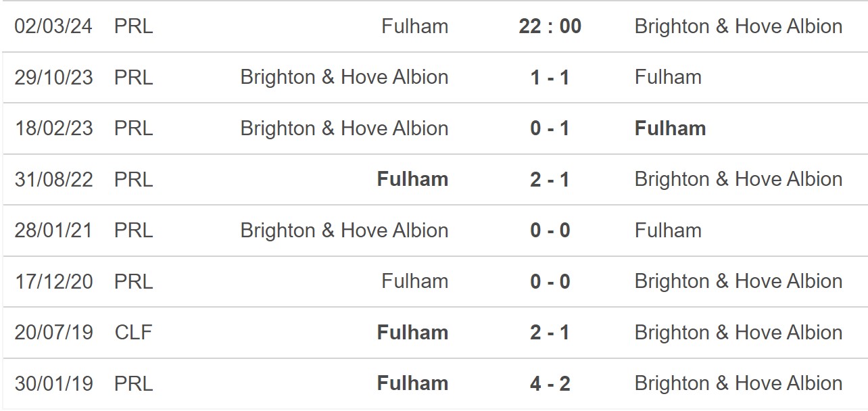Click Brighton & Hove Albion in 20/07/19 row
Viewport: 868px width, 411px height.
pyautogui.click(x=738, y=333)
